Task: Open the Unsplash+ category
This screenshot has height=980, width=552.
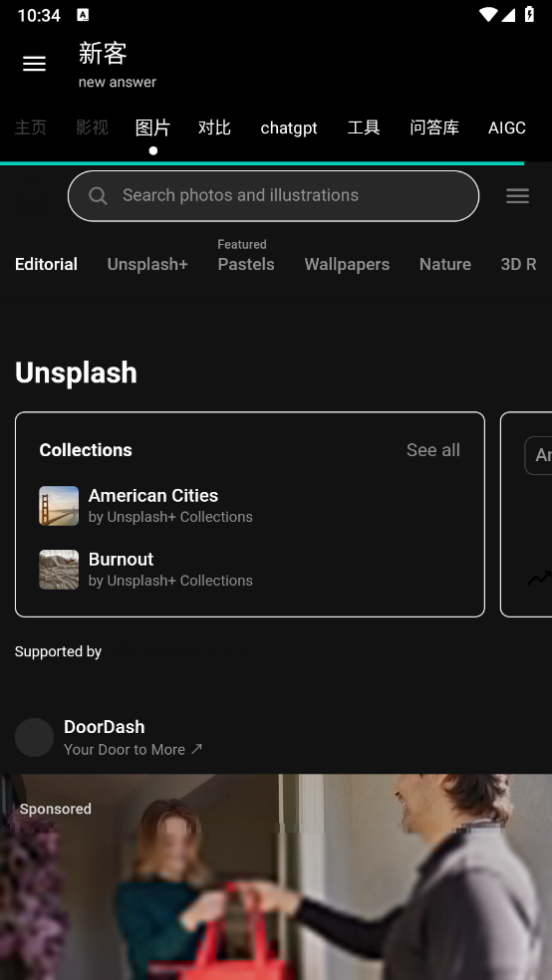Action: [x=147, y=264]
